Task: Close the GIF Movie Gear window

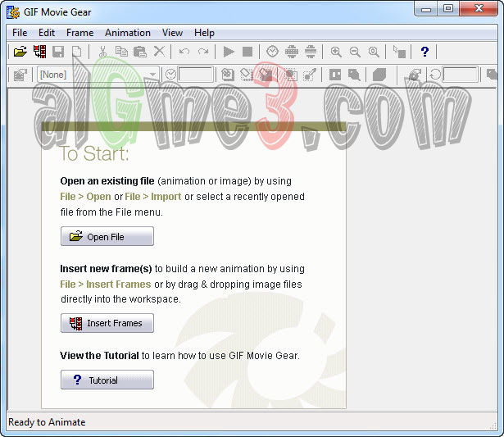Action: pyautogui.click(x=479, y=9)
